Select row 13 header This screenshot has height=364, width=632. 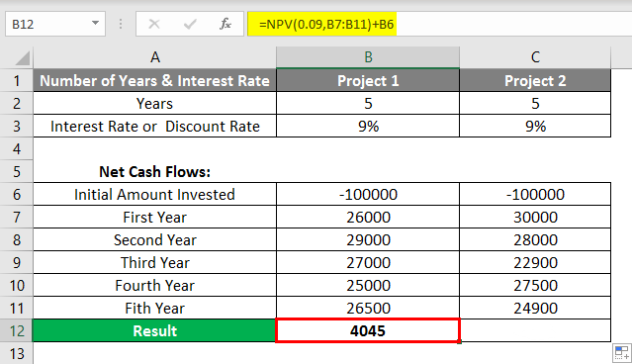[x=17, y=354]
